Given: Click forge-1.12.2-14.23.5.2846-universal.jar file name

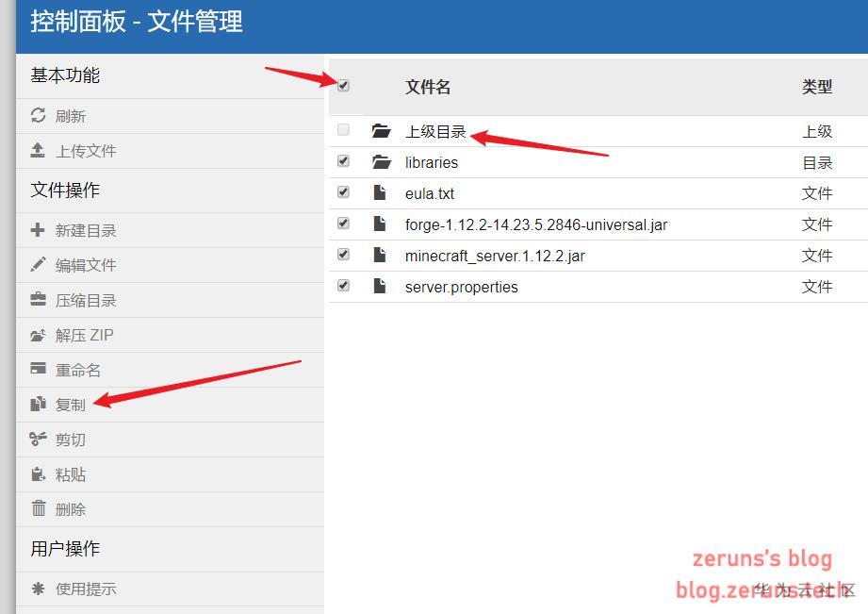Looking at the screenshot, I should [x=536, y=224].
